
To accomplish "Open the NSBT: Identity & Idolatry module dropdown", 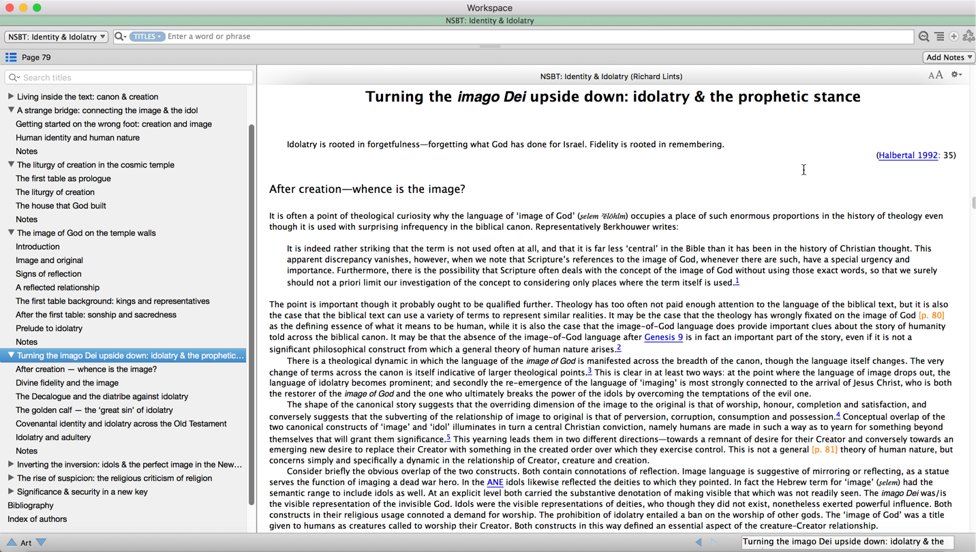I will pyautogui.click(x=57, y=37).
